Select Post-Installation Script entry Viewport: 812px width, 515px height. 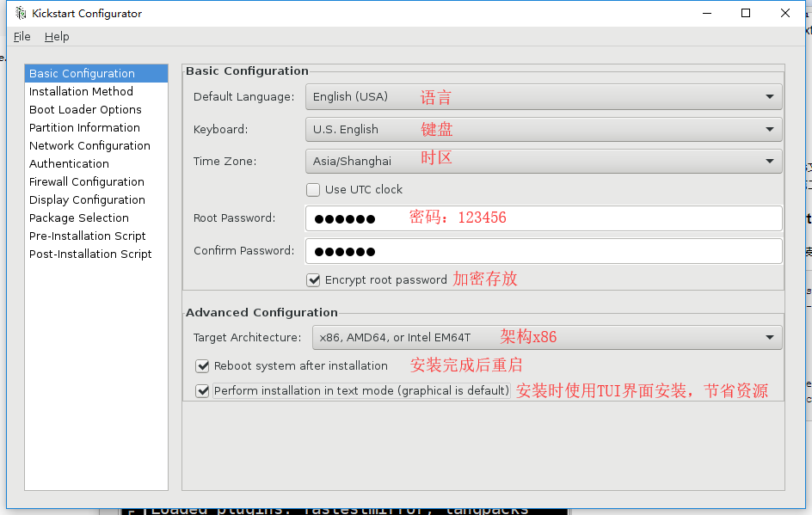pos(96,254)
